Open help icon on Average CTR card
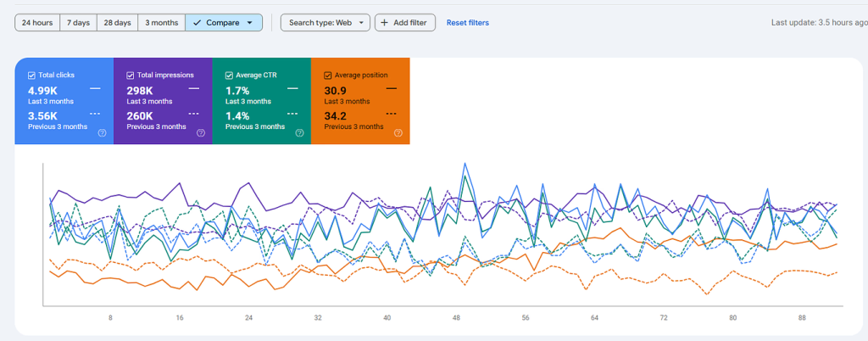This screenshot has height=341, width=868. (x=299, y=133)
